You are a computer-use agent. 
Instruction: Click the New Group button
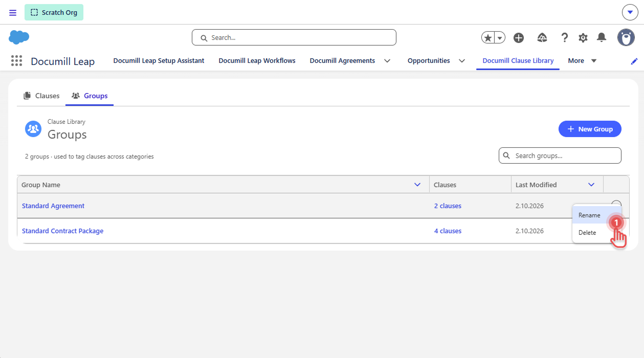tap(590, 129)
